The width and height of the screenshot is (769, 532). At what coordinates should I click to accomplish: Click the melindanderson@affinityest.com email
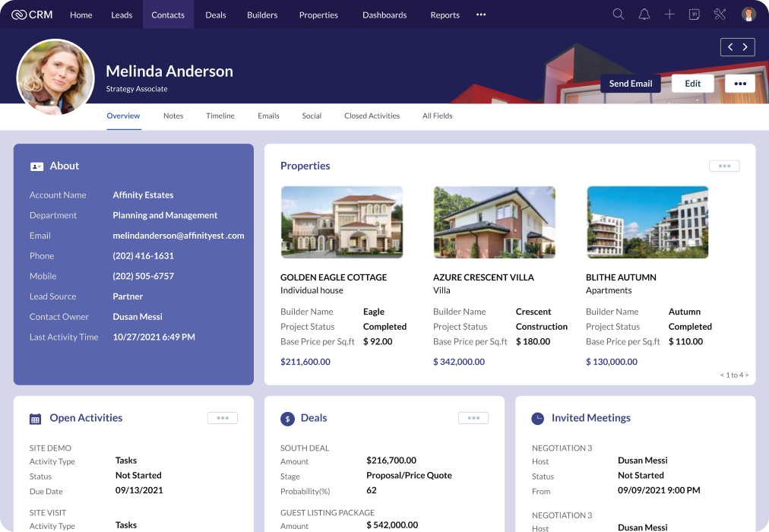(x=179, y=236)
